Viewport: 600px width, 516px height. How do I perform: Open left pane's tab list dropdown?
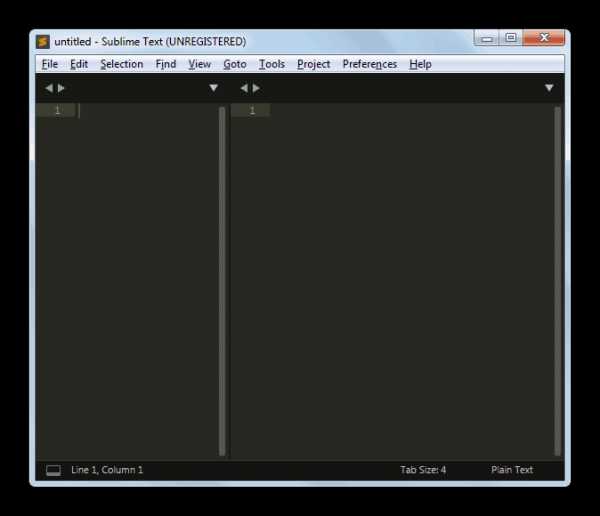pos(214,88)
